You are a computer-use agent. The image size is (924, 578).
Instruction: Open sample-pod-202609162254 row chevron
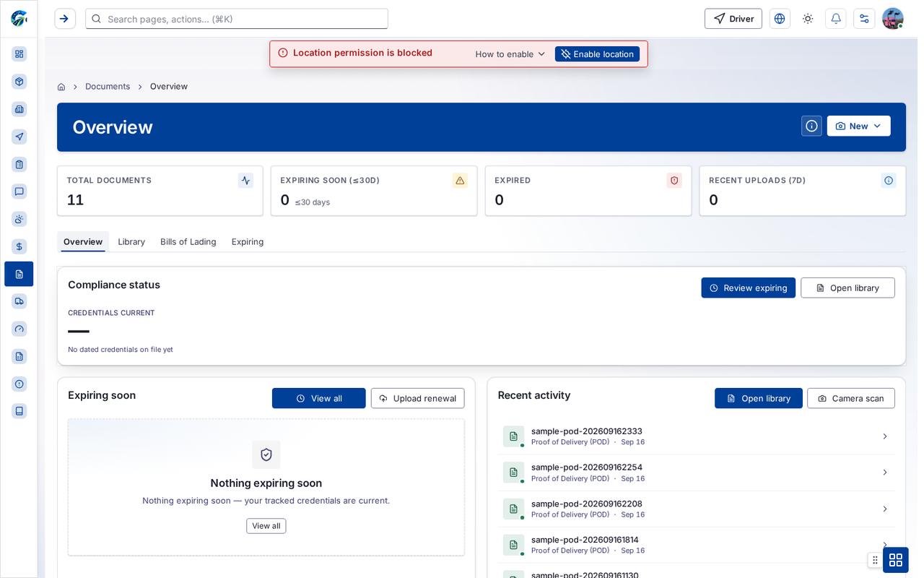885,473
